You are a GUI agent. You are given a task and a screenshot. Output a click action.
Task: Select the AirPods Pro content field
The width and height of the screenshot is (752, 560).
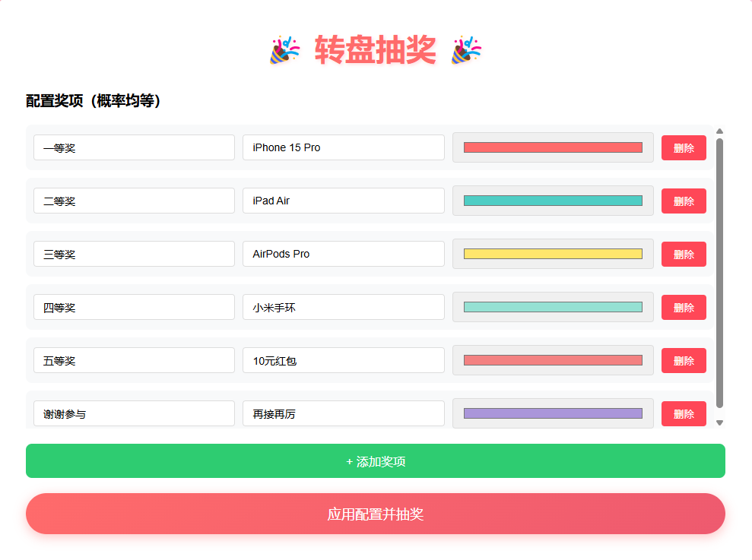click(342, 254)
